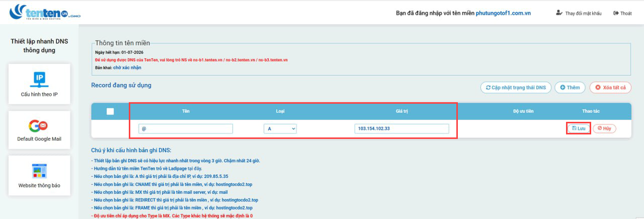
Task: Delete all records with Xóa tất cả
Action: [x=610, y=88]
